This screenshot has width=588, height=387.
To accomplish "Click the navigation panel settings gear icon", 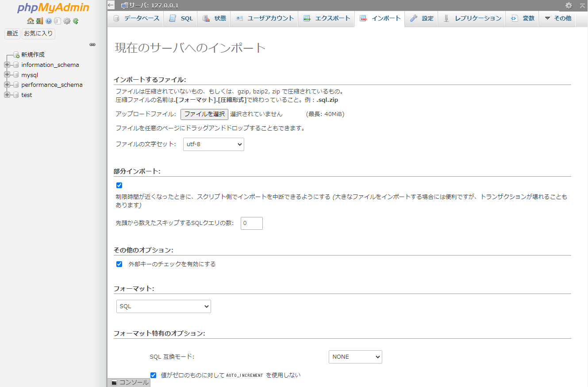I will (67, 21).
